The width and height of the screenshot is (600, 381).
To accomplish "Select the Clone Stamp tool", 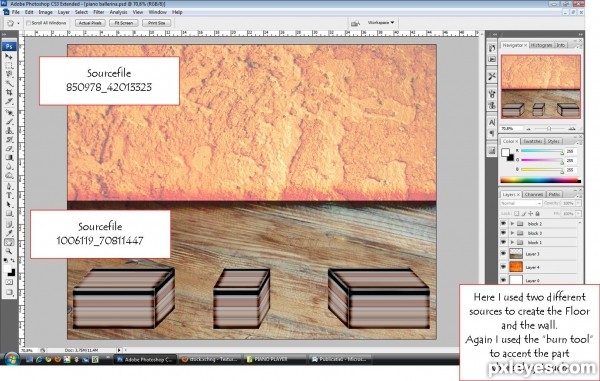I will tap(9, 131).
